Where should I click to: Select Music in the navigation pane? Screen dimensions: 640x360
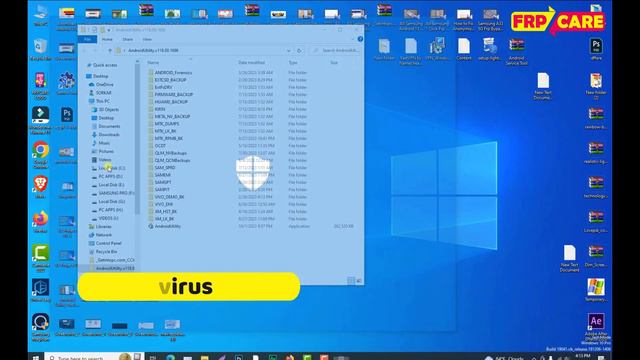coord(104,143)
